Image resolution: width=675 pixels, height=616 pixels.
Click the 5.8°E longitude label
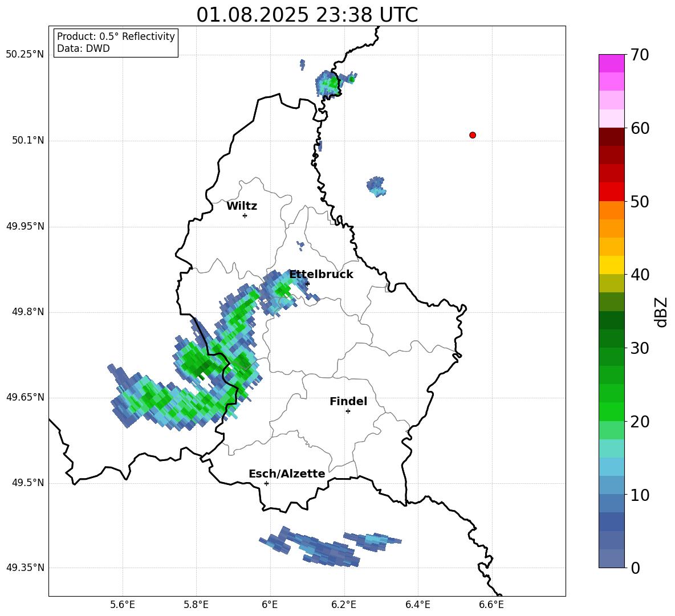click(196, 605)
